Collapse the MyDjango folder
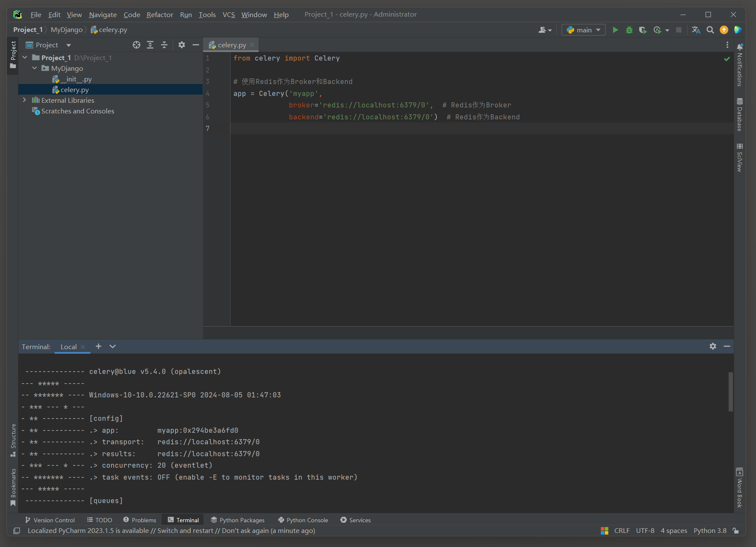 coord(35,68)
